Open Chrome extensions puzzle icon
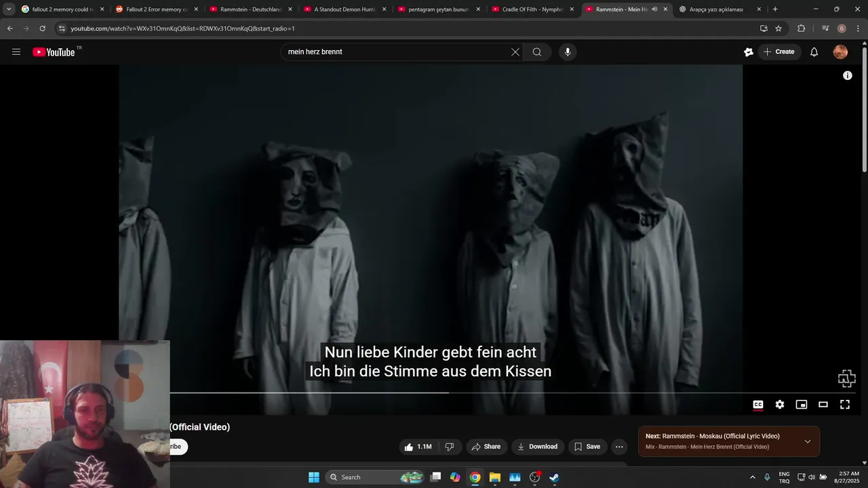Viewport: 868px width, 488px height. [802, 28]
